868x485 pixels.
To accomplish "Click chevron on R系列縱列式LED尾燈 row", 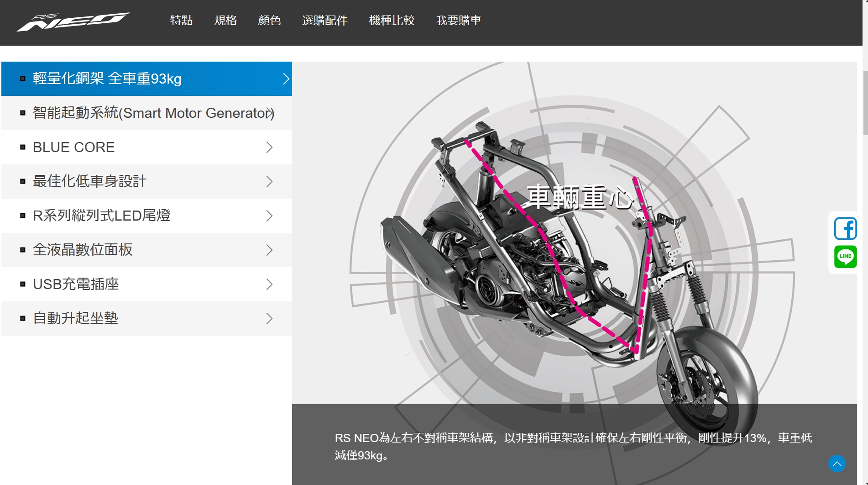I will 270,216.
